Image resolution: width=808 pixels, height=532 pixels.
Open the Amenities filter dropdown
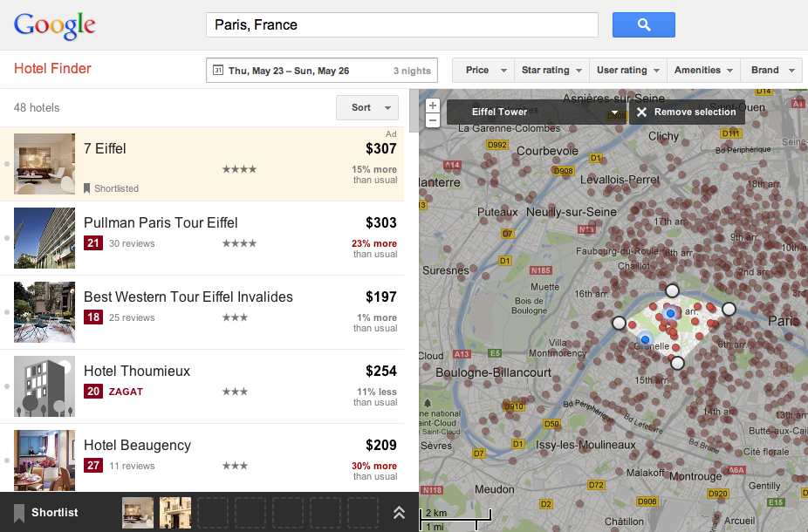[x=703, y=70]
